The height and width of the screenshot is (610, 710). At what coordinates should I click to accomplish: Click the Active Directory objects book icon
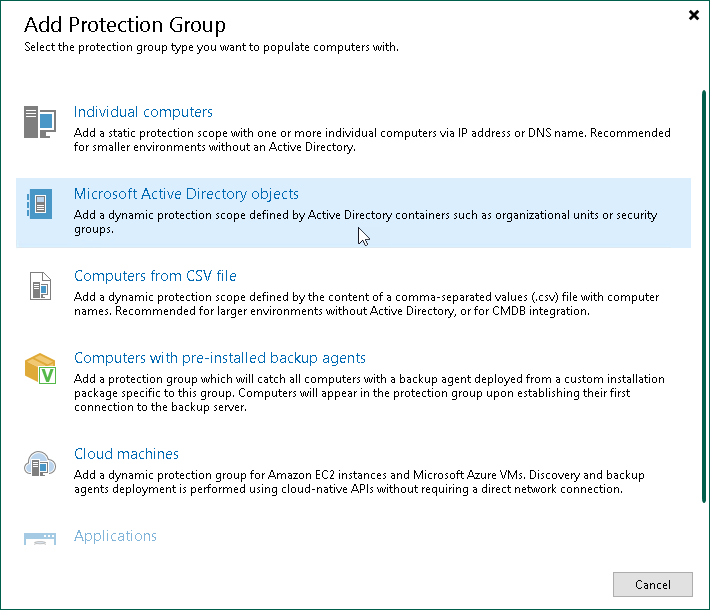tap(40, 204)
